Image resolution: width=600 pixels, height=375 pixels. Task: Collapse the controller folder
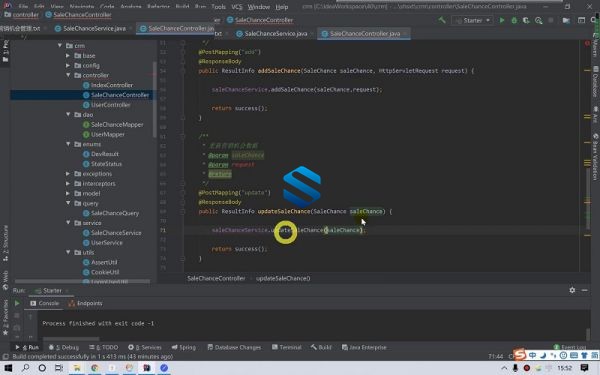[68, 75]
